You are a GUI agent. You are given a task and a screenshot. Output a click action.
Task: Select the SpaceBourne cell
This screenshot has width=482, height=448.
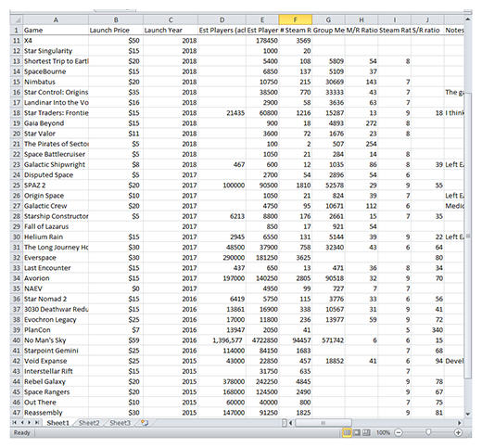[x=56, y=71]
